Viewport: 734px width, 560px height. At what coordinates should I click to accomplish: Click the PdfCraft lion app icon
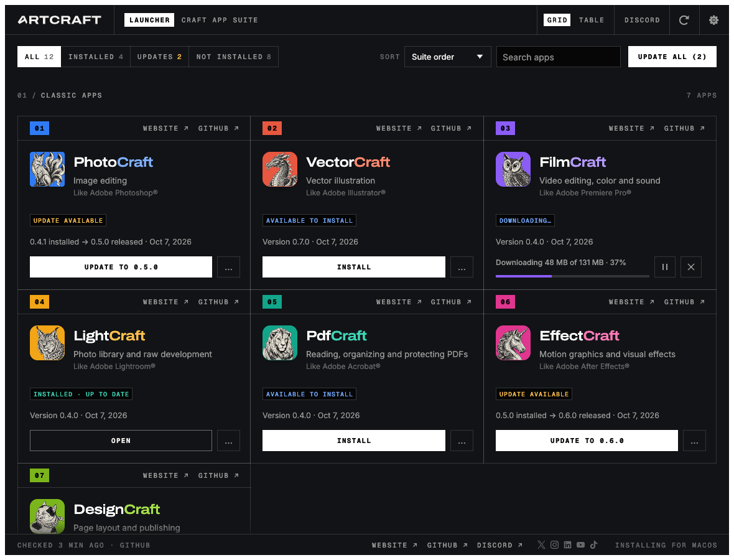[280, 343]
